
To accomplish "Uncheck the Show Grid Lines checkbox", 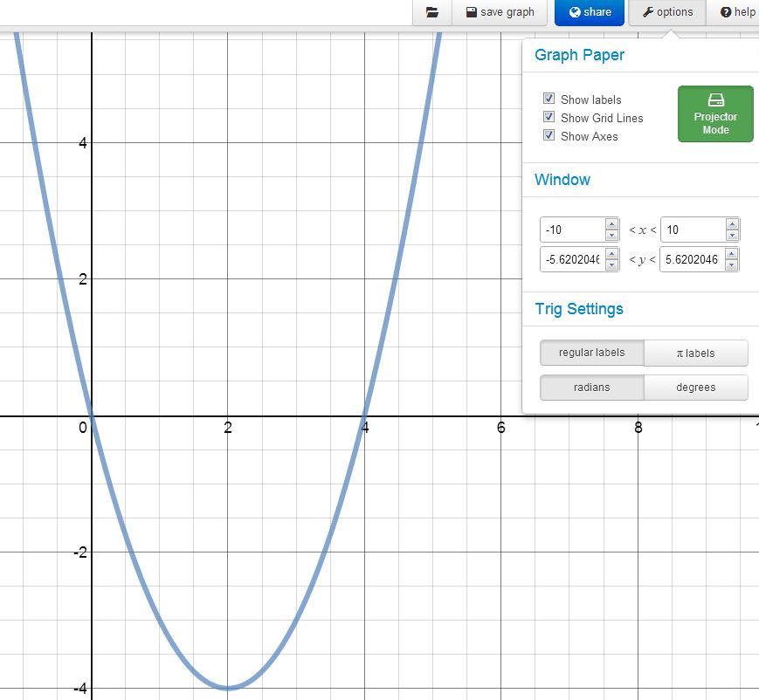I will [549, 117].
